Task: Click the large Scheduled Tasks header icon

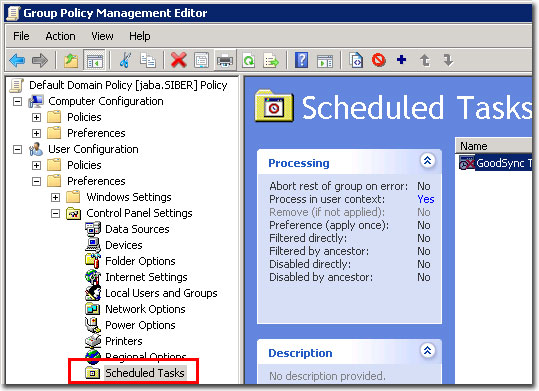Action: [274, 107]
